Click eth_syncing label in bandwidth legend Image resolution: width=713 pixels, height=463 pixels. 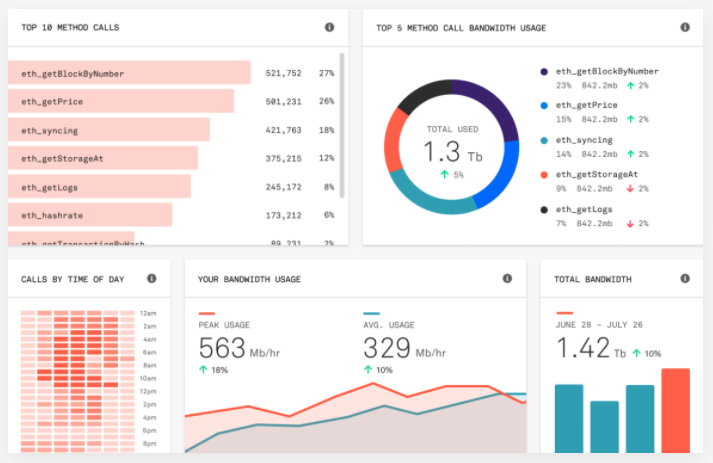click(584, 140)
